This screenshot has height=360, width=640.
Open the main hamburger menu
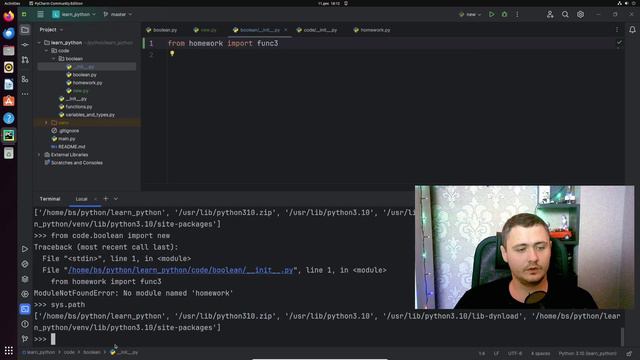(40, 14)
